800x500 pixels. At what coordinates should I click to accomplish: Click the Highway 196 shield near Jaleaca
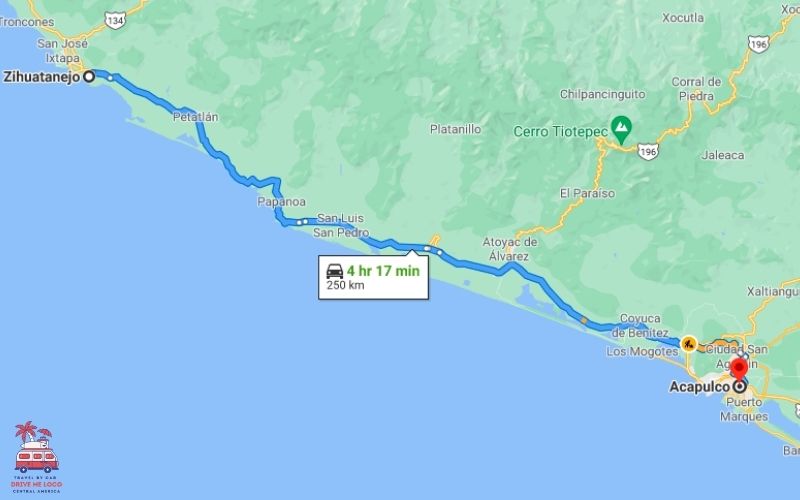pos(647,152)
